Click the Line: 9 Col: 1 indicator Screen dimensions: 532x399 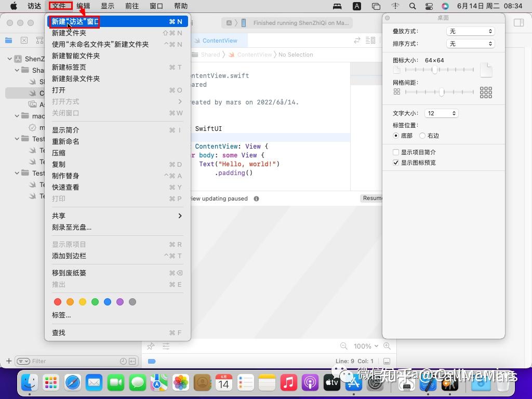pyautogui.click(x=354, y=362)
